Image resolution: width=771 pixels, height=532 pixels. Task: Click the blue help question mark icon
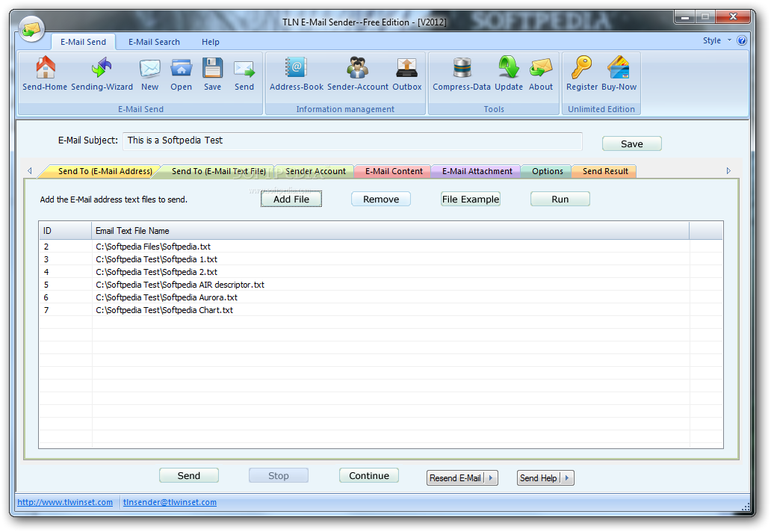742,41
